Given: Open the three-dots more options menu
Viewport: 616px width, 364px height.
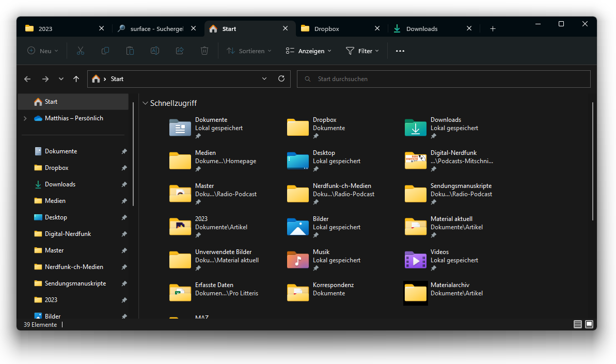Looking at the screenshot, I should 400,51.
